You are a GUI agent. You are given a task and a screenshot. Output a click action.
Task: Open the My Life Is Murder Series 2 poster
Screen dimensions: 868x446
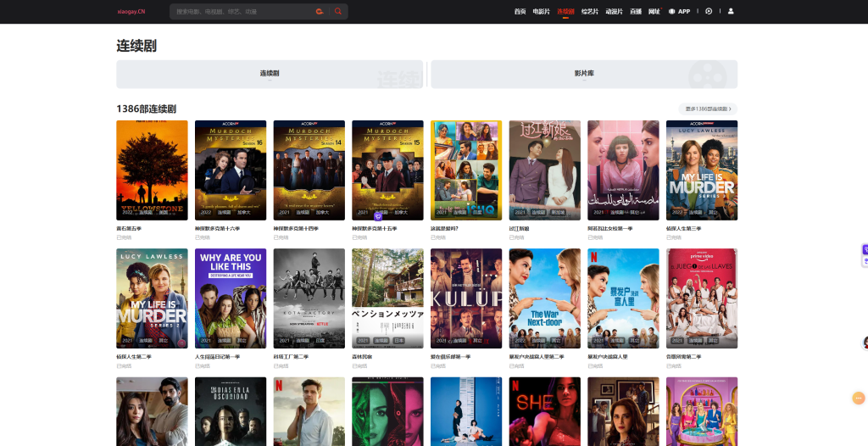(152, 298)
